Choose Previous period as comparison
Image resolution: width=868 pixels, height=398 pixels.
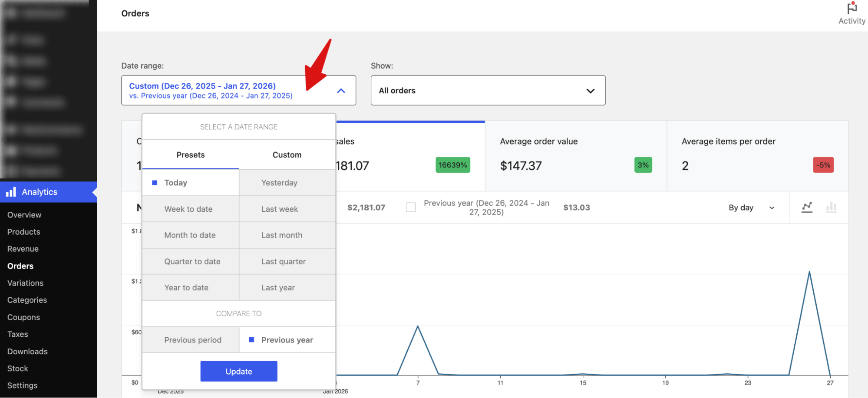(192, 340)
